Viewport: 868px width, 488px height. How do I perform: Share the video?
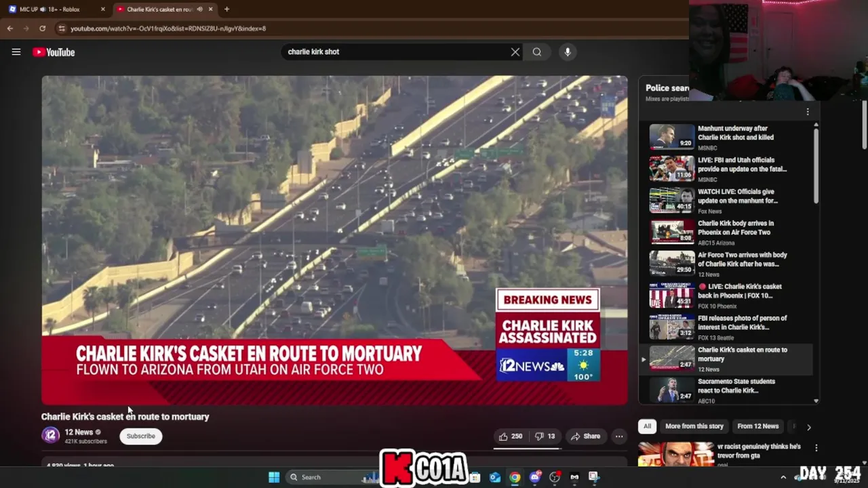586,436
